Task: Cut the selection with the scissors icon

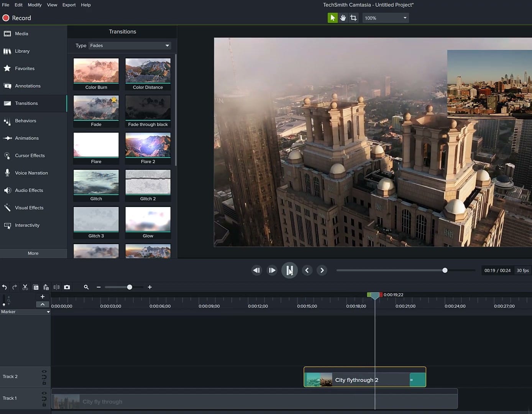Action: point(25,287)
